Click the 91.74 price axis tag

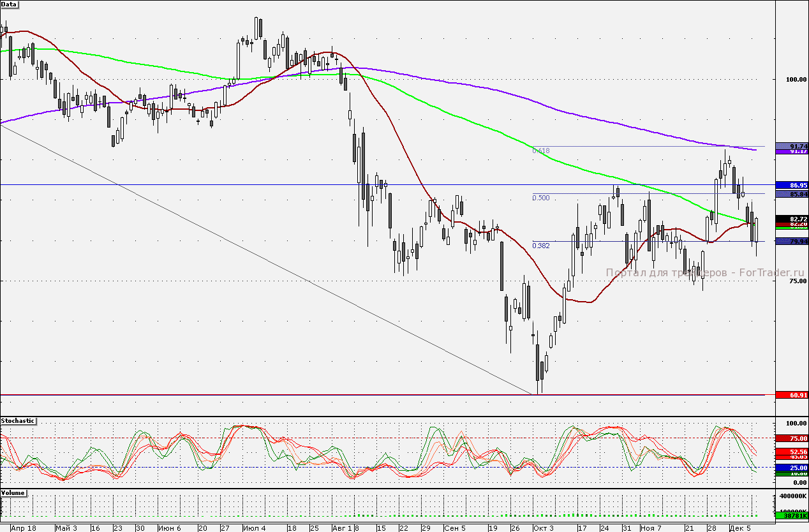click(791, 146)
